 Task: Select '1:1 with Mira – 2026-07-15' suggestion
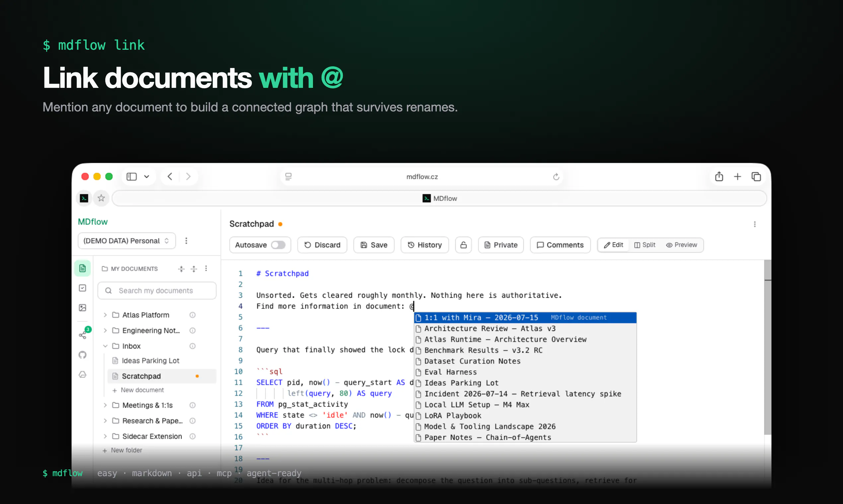click(525, 318)
